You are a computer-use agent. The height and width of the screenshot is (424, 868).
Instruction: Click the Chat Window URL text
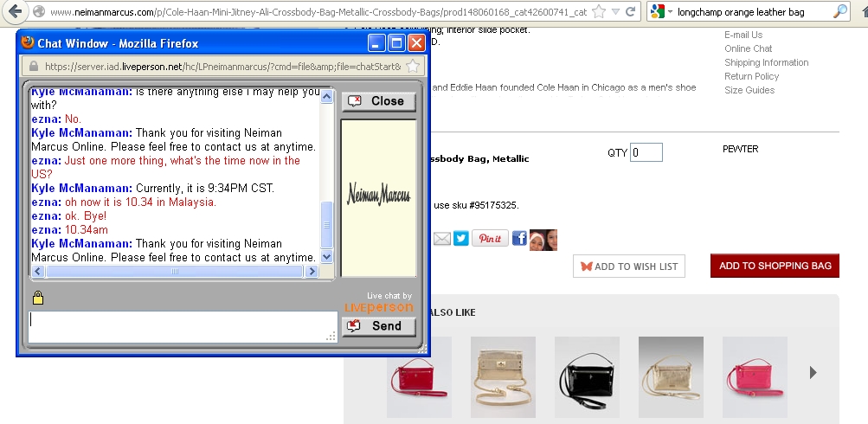(222, 67)
